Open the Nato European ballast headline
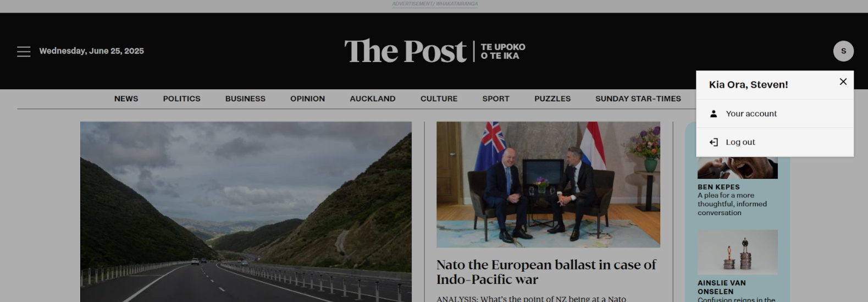This screenshot has width=868, height=302. click(546, 272)
